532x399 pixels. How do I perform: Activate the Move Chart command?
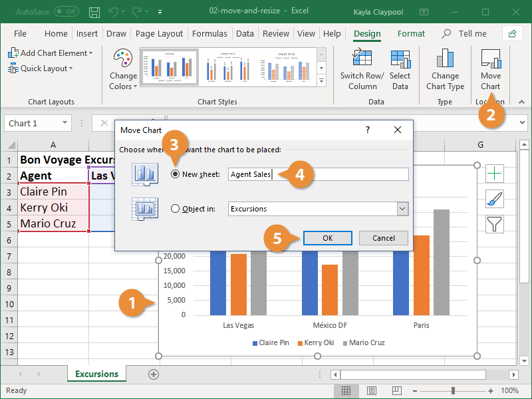coord(490,69)
